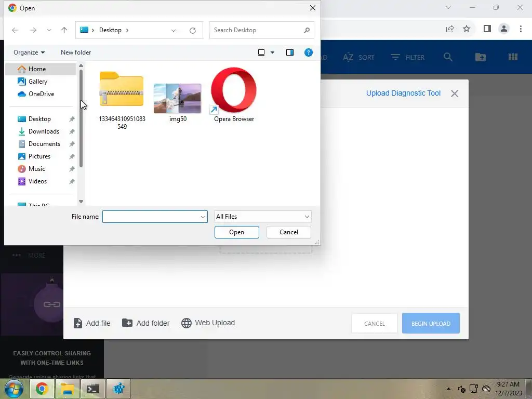
Task: Toggle the preview pane
Action: coord(290,52)
